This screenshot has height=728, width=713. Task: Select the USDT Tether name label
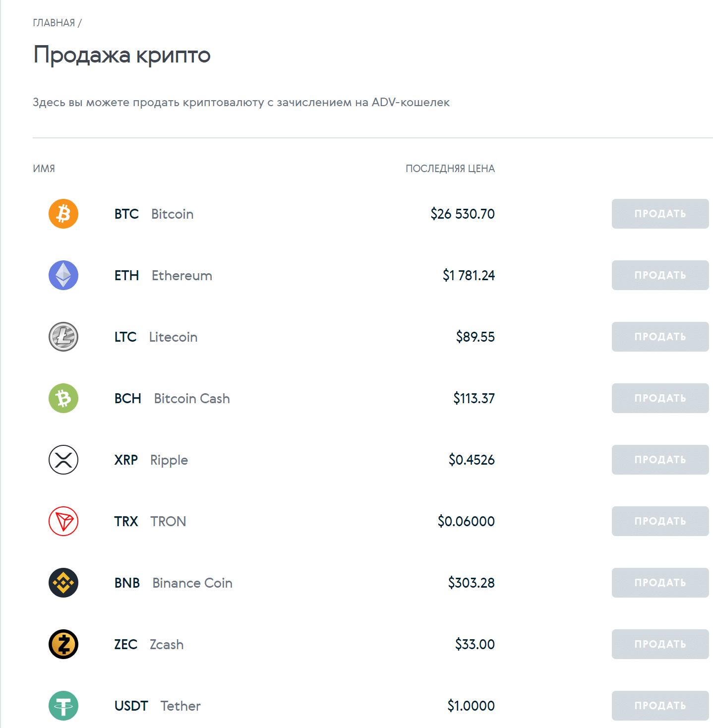tap(157, 706)
